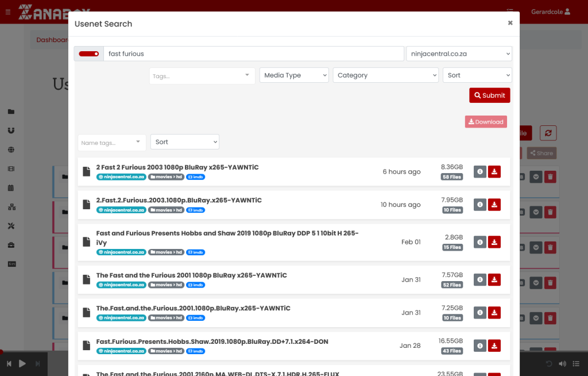588x376 pixels.
Task: Click ninjacentral.co.za tag of Hobbs and Shaw iVy
Action: click(x=122, y=252)
